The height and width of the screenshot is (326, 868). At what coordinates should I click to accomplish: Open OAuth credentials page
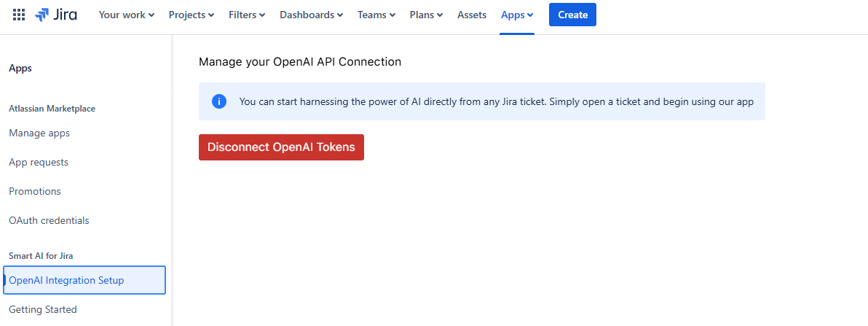49,220
